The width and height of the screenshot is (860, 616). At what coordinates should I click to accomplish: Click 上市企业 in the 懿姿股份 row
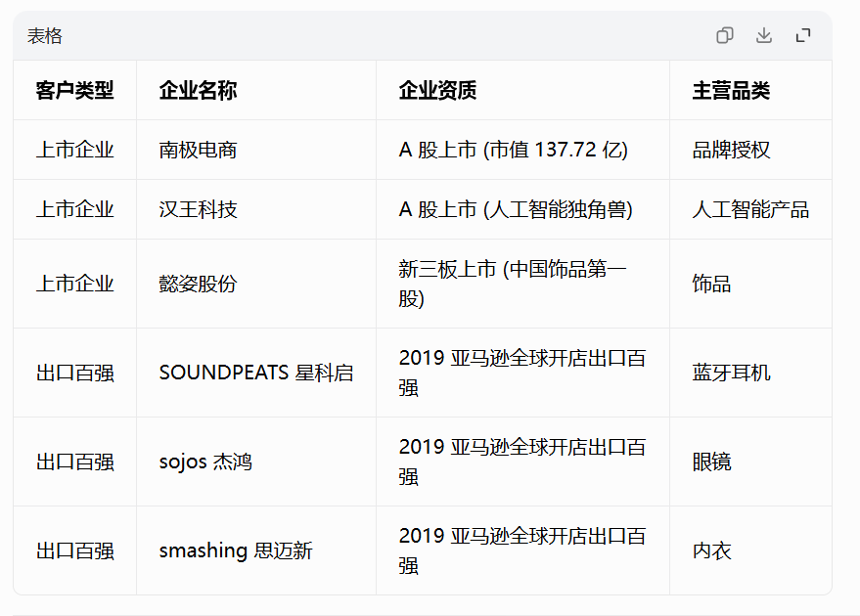click(75, 284)
